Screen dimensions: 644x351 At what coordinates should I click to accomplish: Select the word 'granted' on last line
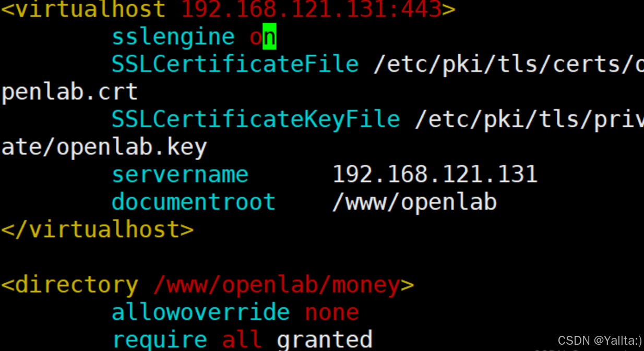tap(324, 338)
